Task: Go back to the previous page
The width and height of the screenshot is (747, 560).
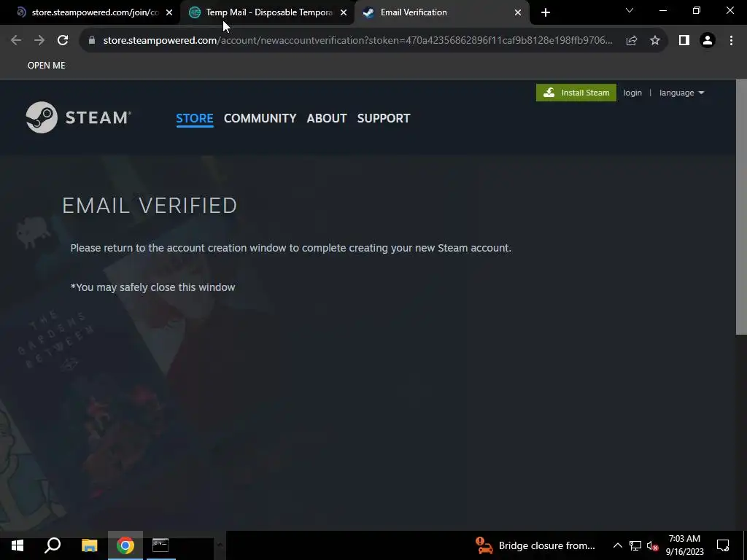Action: tap(16, 41)
